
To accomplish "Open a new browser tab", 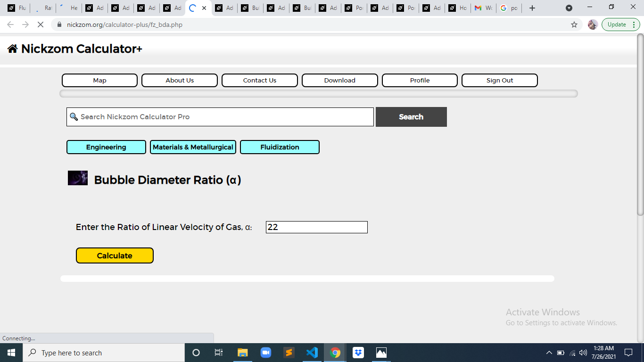I will point(532,8).
